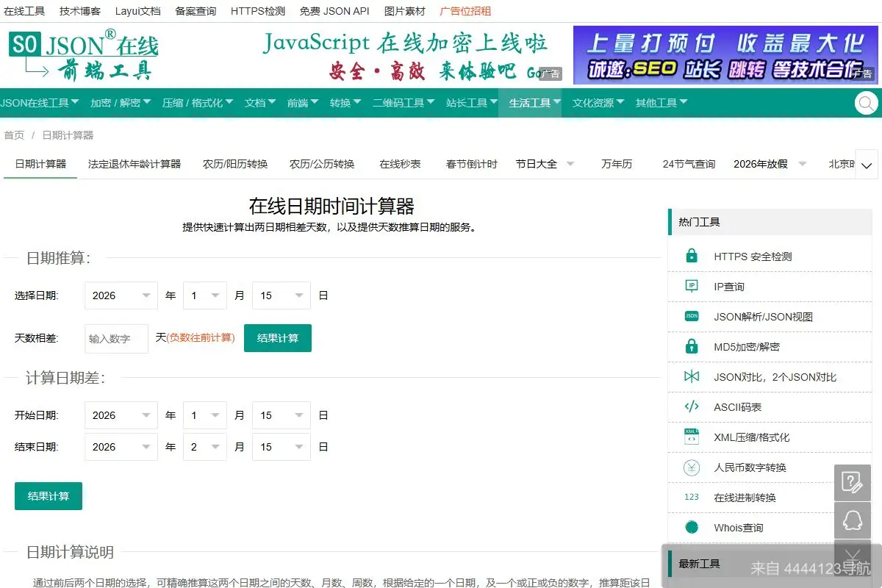Click the floating QQ contact icon
882x588 pixels.
tap(853, 522)
